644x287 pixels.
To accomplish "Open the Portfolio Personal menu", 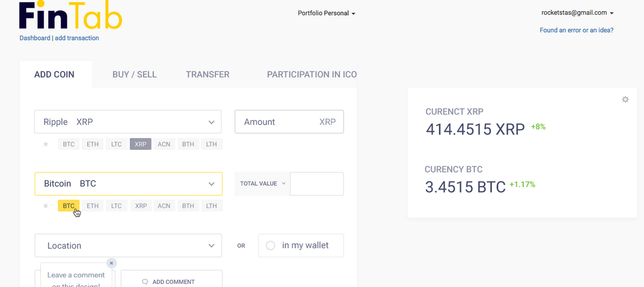I will click(x=326, y=13).
